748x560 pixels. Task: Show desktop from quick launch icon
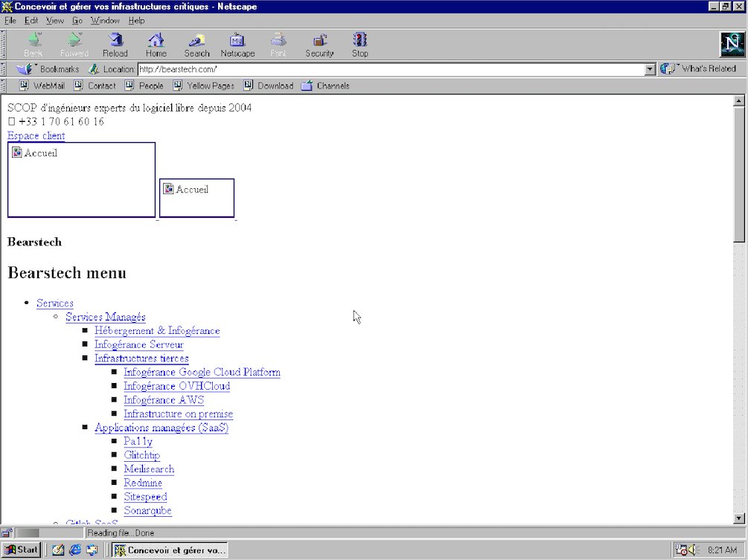[x=58, y=550]
